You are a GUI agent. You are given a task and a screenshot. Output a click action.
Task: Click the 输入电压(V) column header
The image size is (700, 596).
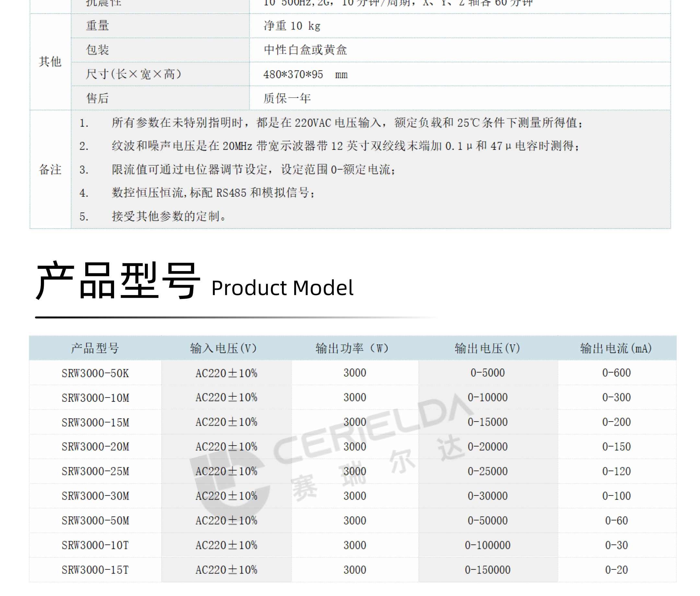223,348
